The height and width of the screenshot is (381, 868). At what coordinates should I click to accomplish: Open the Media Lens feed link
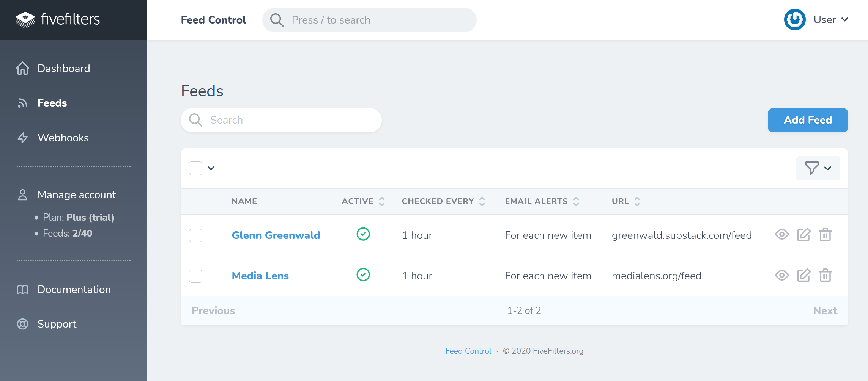[260, 276]
